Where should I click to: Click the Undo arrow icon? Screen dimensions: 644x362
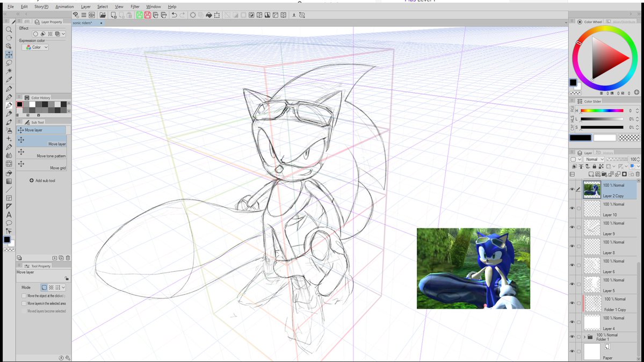pos(174,15)
